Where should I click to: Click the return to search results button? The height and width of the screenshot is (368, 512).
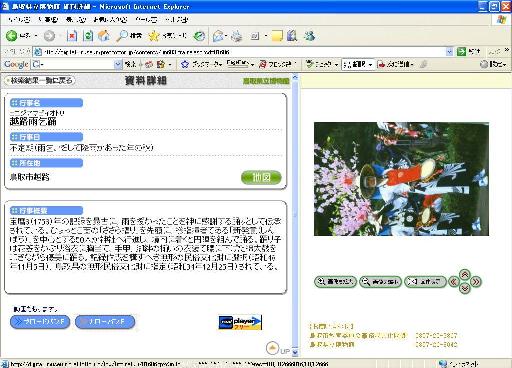click(x=40, y=80)
